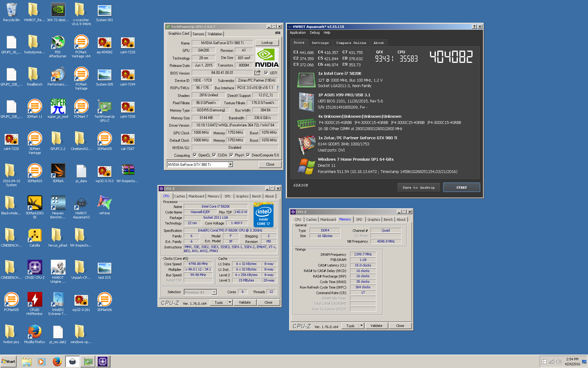Open the CPUID CPU-Z desktop shortcut
588x368 pixels.
coord(35,270)
